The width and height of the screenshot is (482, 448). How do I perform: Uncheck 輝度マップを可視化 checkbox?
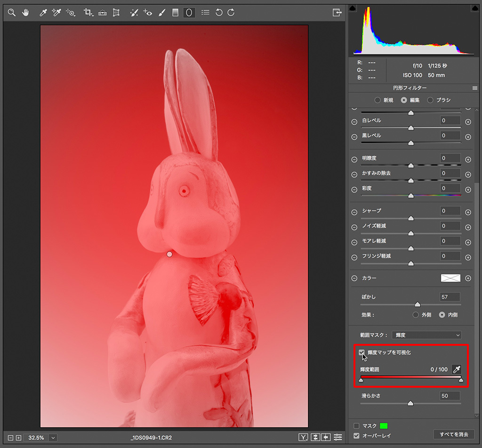click(x=362, y=353)
